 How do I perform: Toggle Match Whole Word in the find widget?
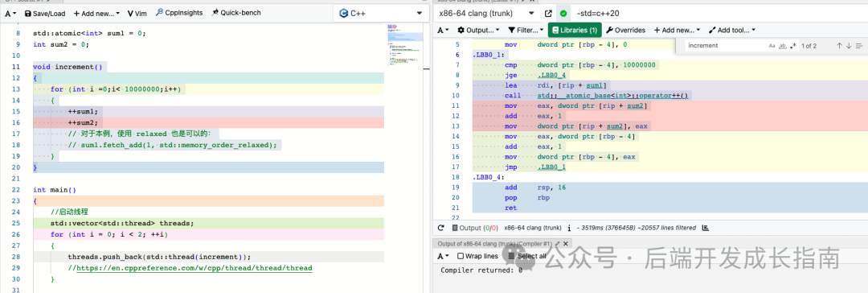[x=783, y=46]
